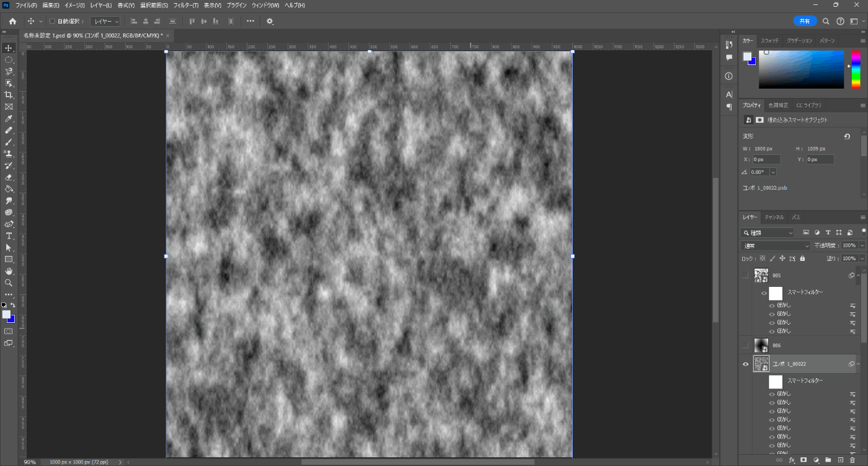Screen dimensions: 868x466
Task: Select the Path Selection tool
Action: [9, 248]
